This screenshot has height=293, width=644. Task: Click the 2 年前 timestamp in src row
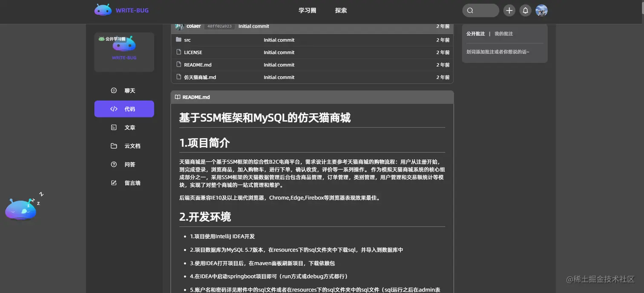(x=443, y=40)
